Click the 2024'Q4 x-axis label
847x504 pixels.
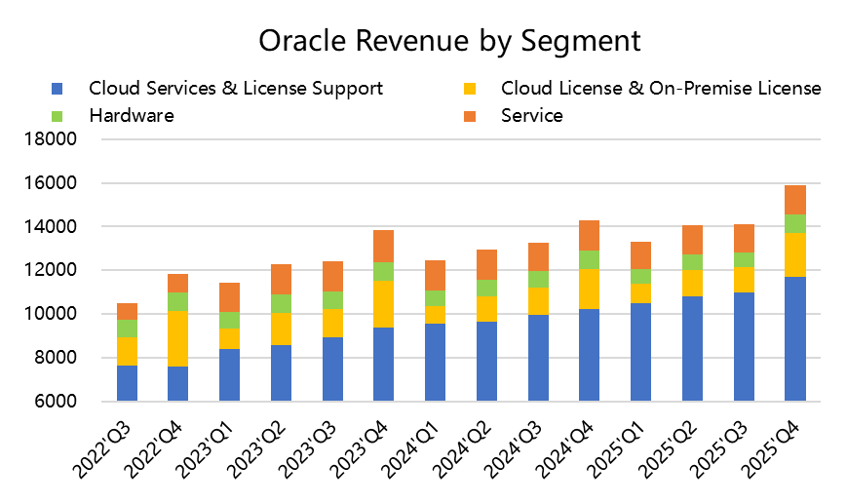pyautogui.click(x=566, y=450)
